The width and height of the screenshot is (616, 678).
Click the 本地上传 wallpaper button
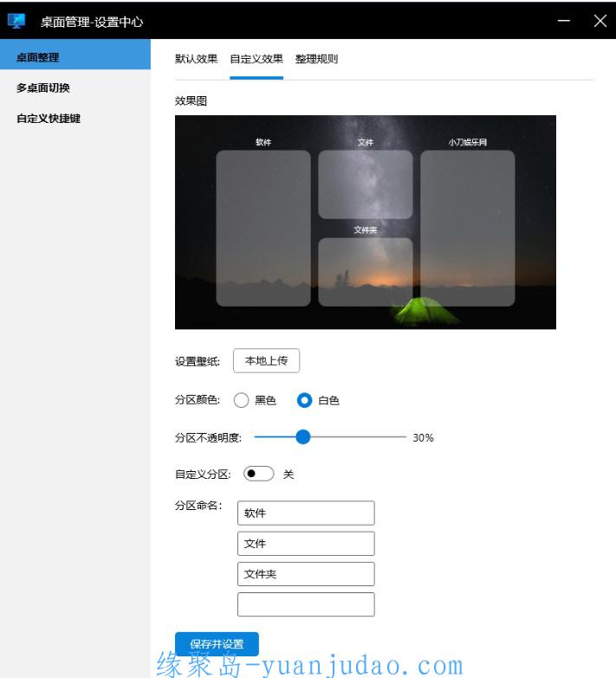click(266, 360)
